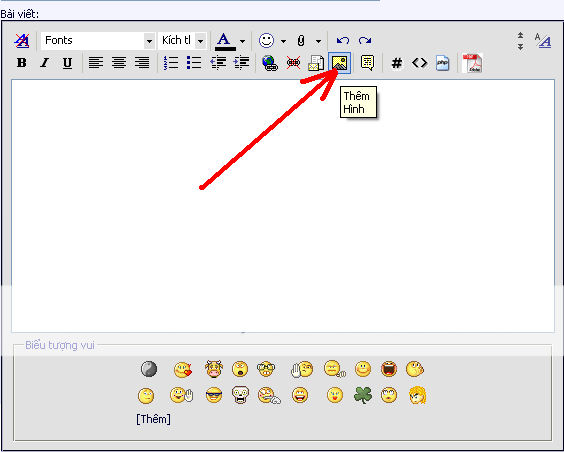The width and height of the screenshot is (564, 452).
Task: Open the text color dropdown arrow
Action: [242, 41]
